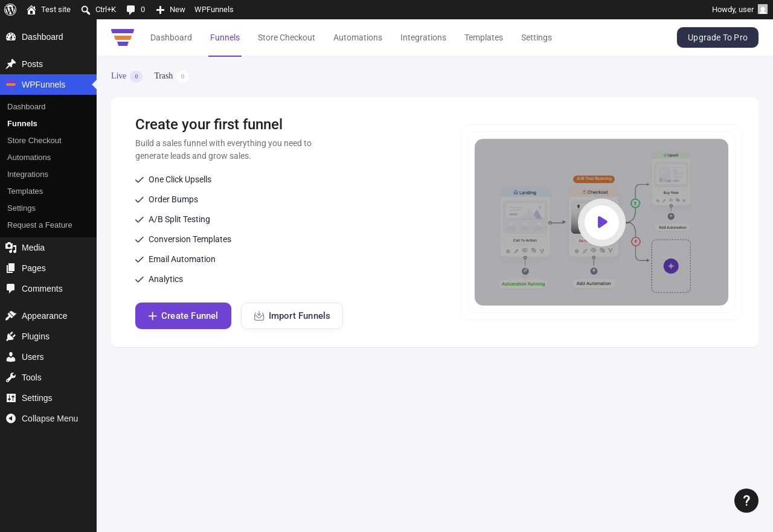Open Plugins in sidebar
773x532 pixels.
pos(48,336)
